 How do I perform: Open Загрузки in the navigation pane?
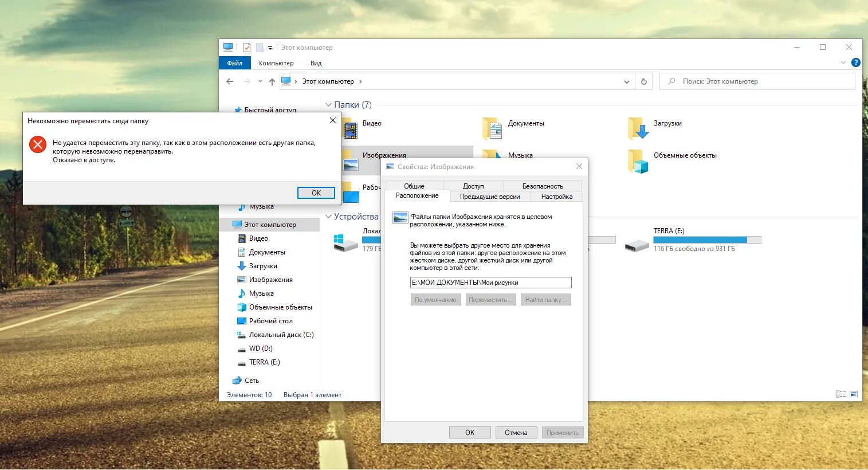click(263, 266)
